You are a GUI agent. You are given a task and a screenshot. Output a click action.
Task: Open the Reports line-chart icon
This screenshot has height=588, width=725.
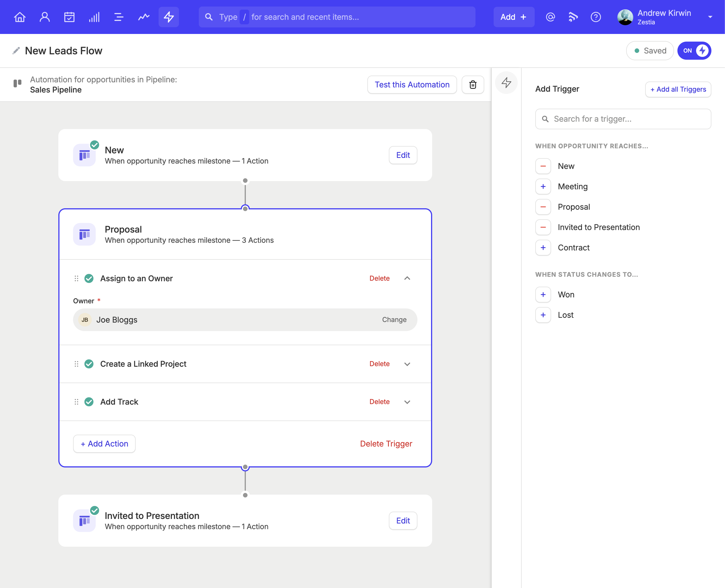[144, 17]
